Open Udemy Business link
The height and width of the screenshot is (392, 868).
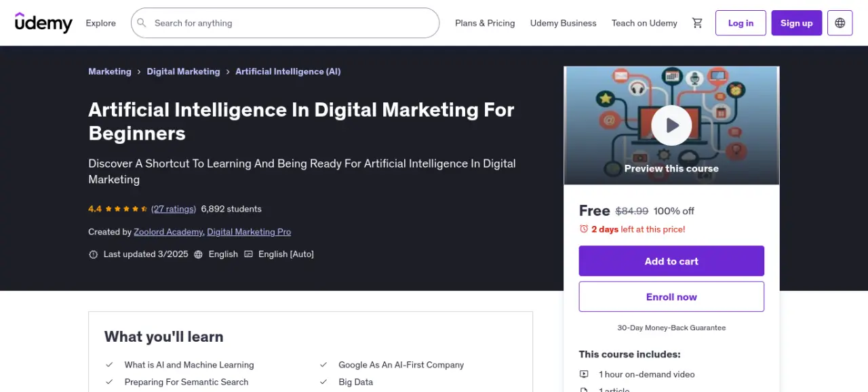564,23
